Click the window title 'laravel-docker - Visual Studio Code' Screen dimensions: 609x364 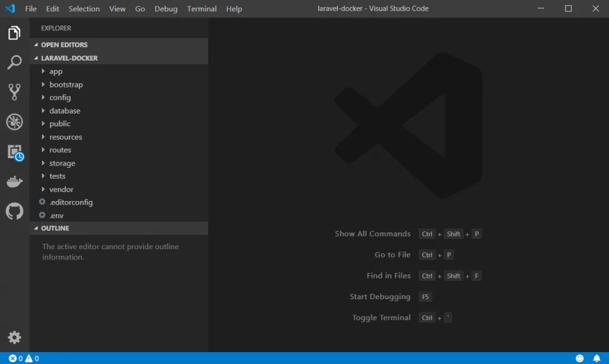coord(373,8)
